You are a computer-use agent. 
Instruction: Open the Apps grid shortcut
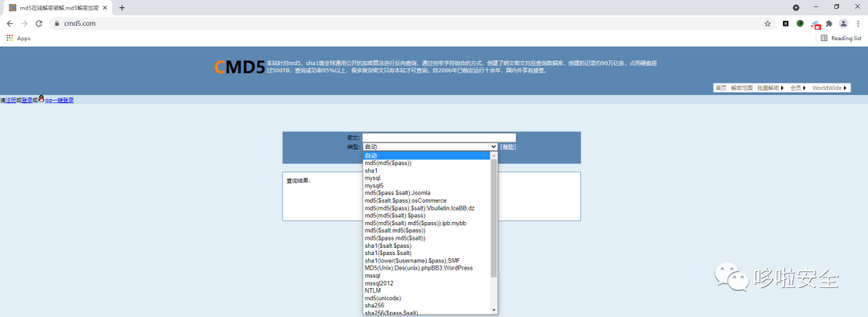pyautogui.click(x=18, y=39)
